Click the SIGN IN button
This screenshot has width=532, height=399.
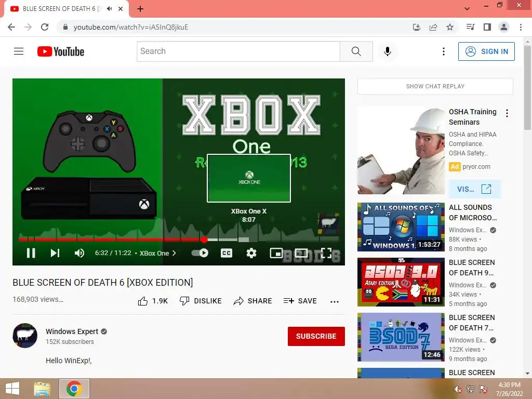tap(486, 51)
